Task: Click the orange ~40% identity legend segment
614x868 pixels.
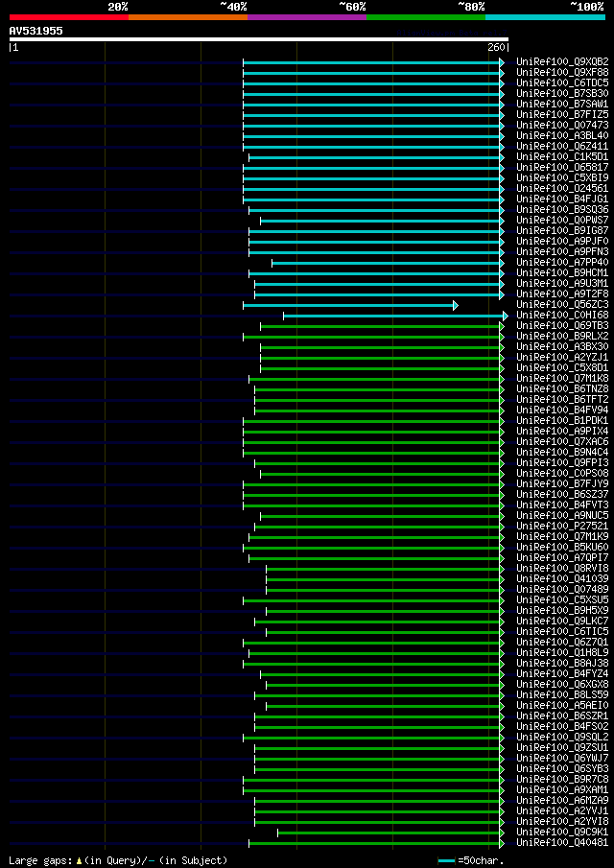Action: pyautogui.click(x=188, y=17)
